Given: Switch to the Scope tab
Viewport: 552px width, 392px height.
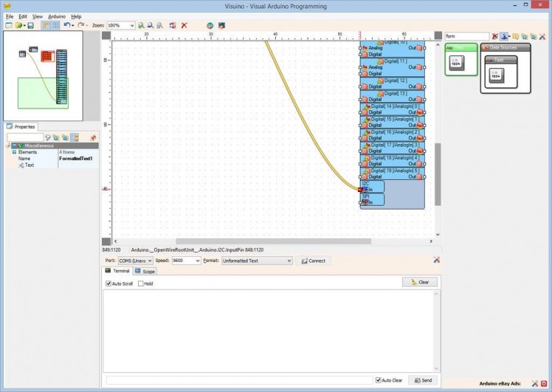Looking at the screenshot, I should coord(145,272).
